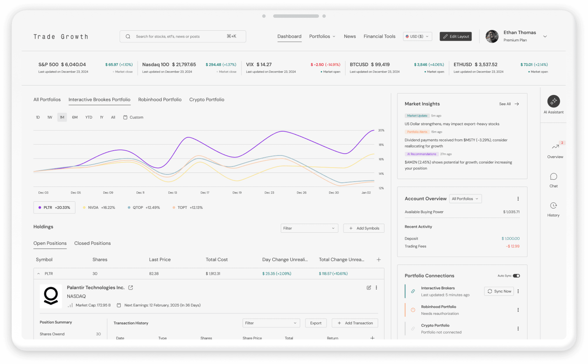Open the USD ($) currency dropdown
This screenshot has width=588, height=364.
(417, 36)
